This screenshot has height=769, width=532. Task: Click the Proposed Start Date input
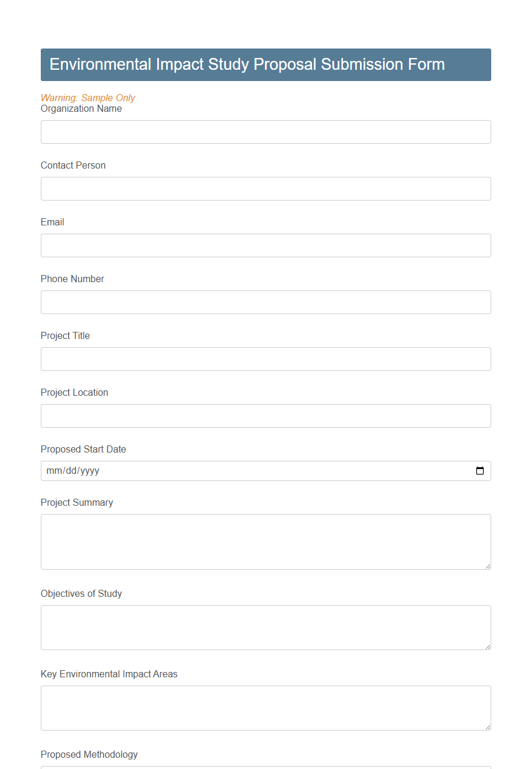(236, 470)
